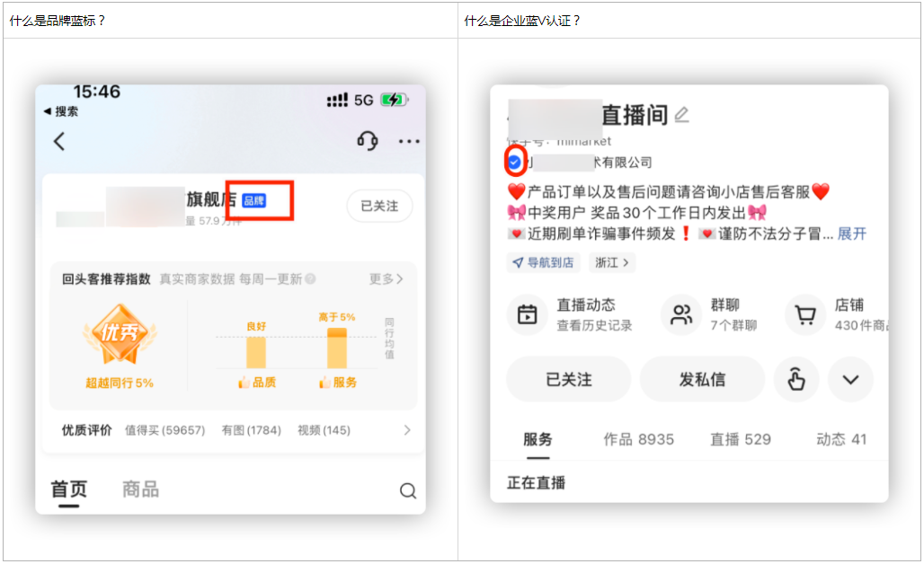Tap the hand pointer gesture button

coord(796,379)
